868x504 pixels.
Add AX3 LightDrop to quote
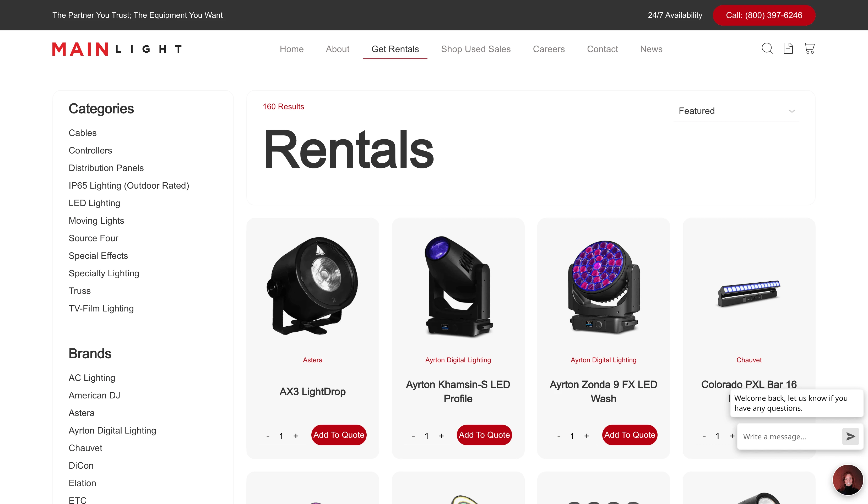pyautogui.click(x=339, y=435)
